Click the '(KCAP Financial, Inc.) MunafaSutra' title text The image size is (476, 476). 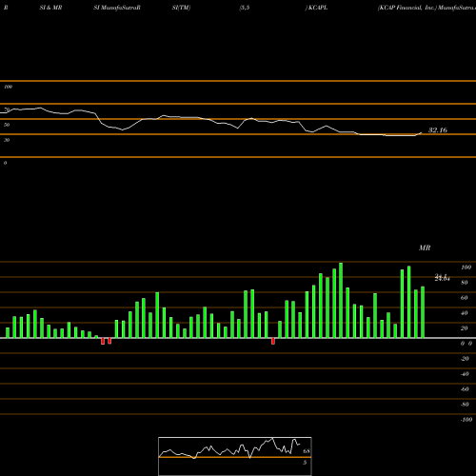click(x=426, y=8)
